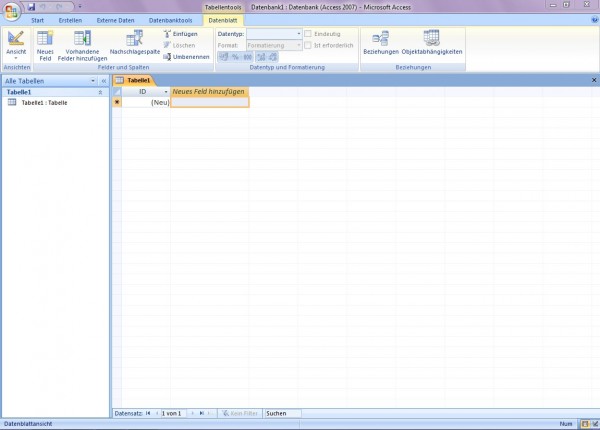Switch to Design view via status bar icon
This screenshot has width=600, height=430.
pos(595,424)
